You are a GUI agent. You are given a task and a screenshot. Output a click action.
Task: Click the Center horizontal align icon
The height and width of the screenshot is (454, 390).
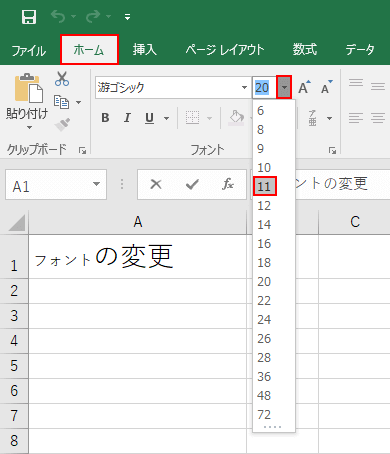(x=378, y=118)
